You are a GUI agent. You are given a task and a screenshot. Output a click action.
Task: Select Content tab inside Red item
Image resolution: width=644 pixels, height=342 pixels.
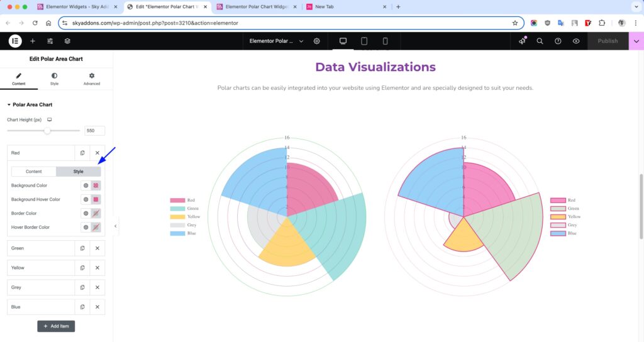click(34, 172)
